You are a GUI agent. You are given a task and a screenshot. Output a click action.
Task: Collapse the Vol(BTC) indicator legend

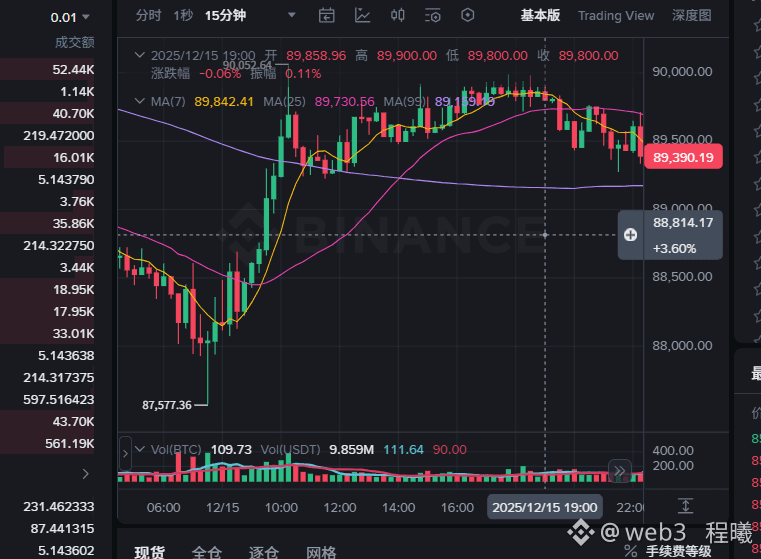click(x=140, y=449)
